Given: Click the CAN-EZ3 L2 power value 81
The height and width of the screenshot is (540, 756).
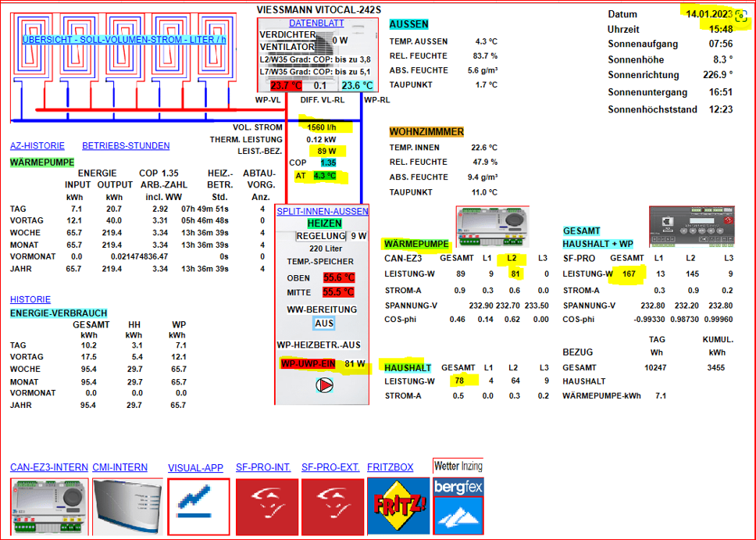Looking at the screenshot, I should 515,274.
